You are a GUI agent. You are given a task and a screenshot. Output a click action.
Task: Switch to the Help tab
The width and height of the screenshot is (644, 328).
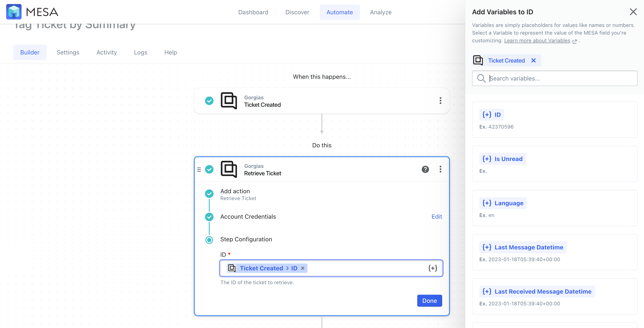[170, 52]
